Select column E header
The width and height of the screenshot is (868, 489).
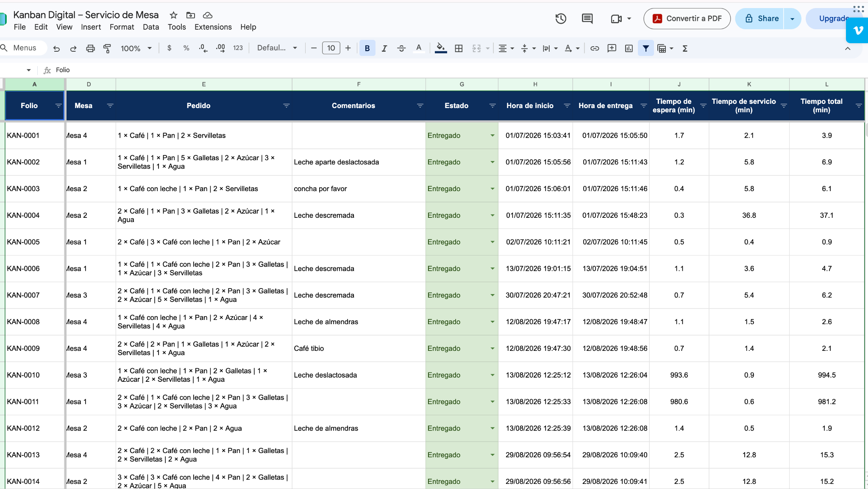pos(204,84)
